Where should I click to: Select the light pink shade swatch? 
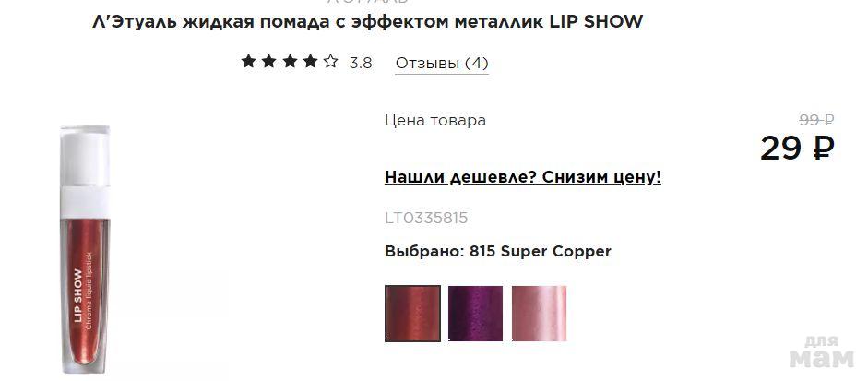540,314
